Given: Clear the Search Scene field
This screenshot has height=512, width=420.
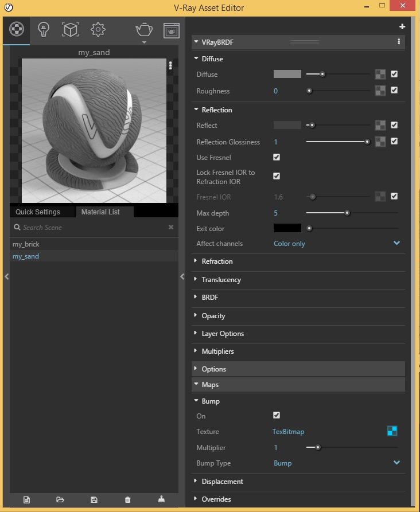Looking at the screenshot, I should [170, 227].
